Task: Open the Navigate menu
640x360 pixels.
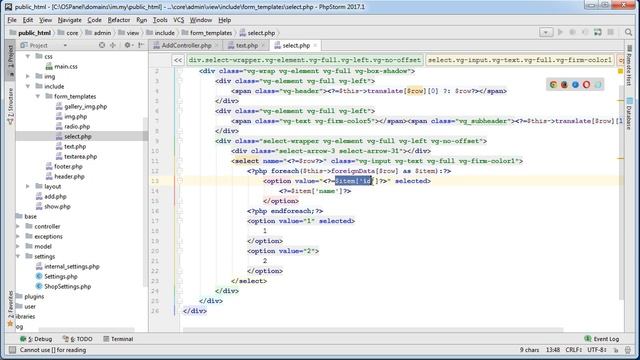Action: [69, 20]
